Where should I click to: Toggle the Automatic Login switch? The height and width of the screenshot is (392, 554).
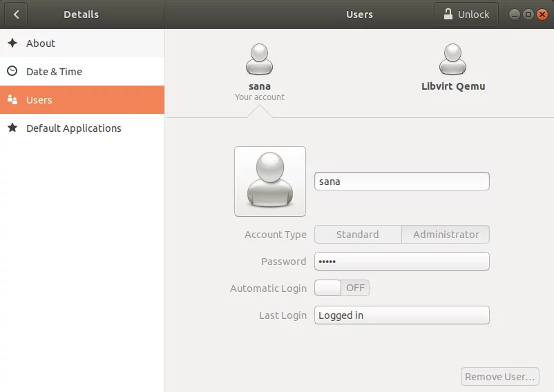click(341, 288)
